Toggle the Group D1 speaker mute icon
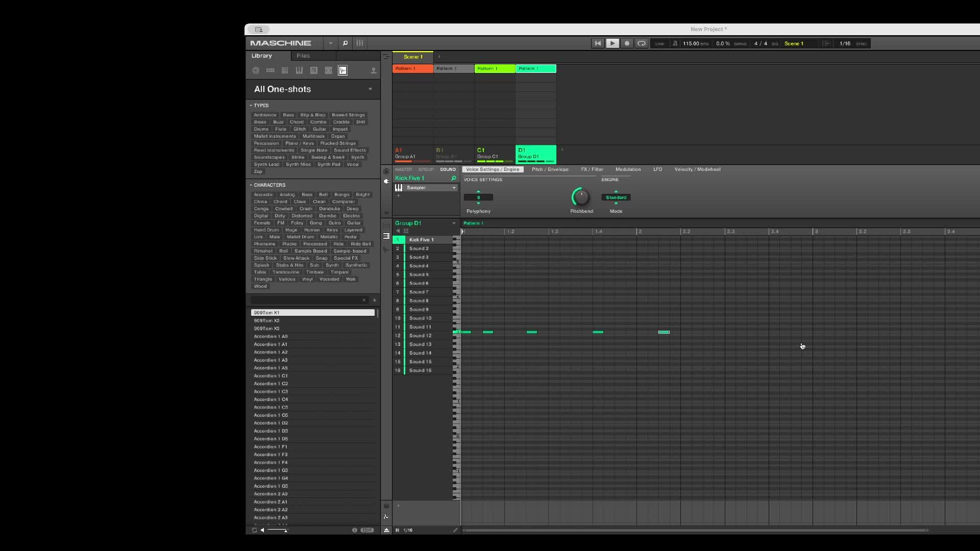 click(x=399, y=231)
